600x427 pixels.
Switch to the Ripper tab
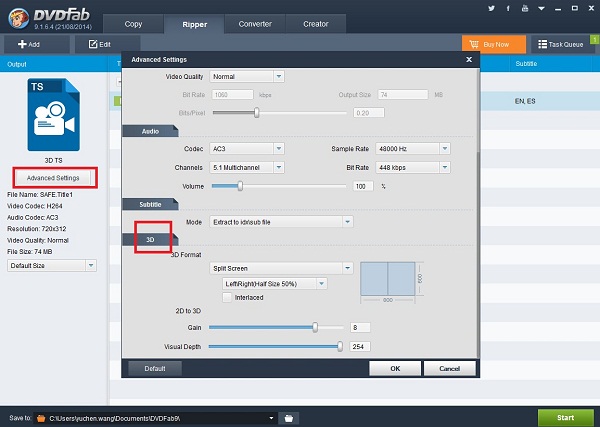pos(194,24)
